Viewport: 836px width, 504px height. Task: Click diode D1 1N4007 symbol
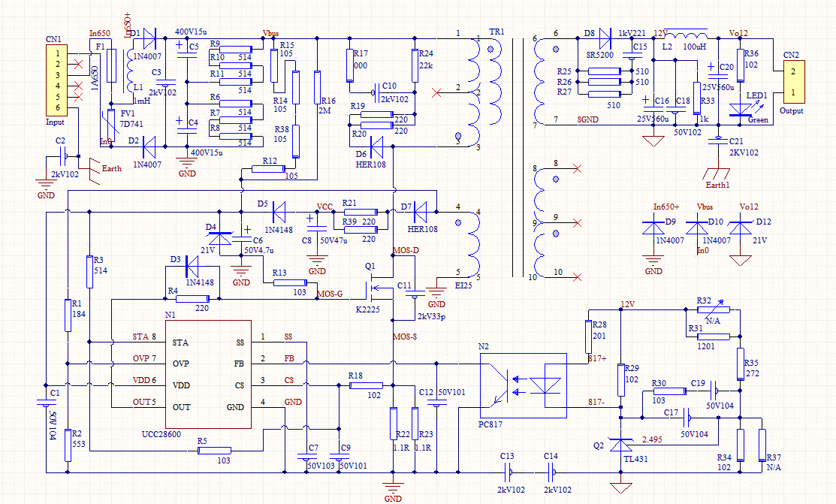(149, 38)
